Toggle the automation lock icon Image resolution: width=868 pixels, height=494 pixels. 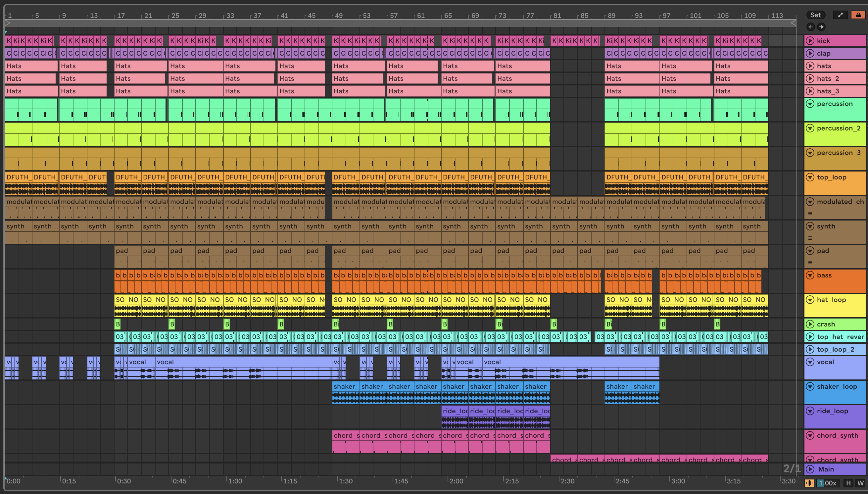(x=858, y=15)
